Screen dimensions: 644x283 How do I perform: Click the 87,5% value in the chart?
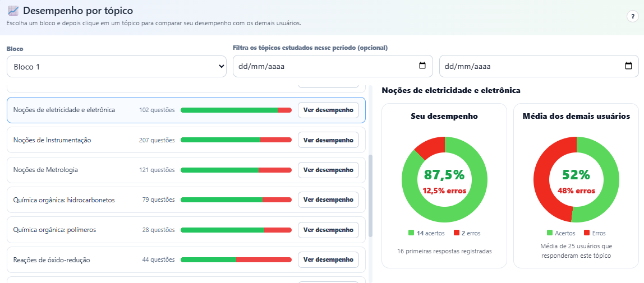pos(444,175)
